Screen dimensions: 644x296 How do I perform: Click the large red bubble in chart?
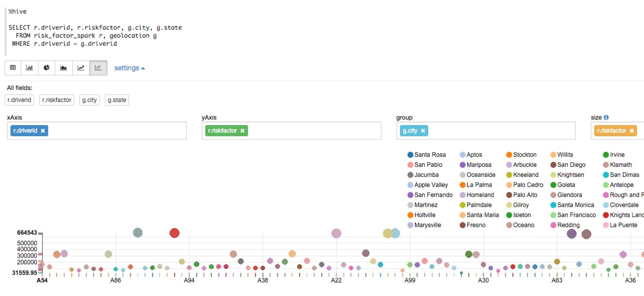(x=174, y=233)
